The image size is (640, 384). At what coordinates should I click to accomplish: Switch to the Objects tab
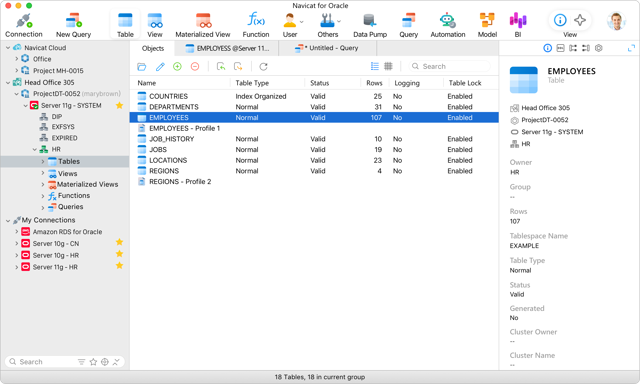153,48
